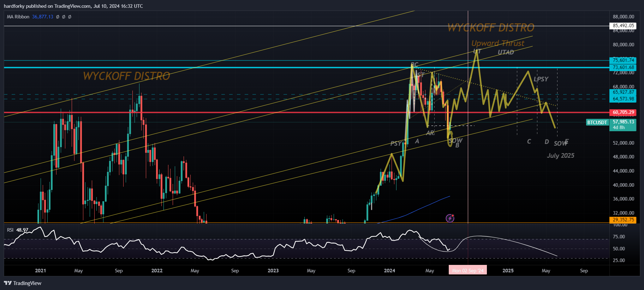The image size is (644, 290).
Task: Click the TradingView logo at bottom left
Action: point(23,283)
